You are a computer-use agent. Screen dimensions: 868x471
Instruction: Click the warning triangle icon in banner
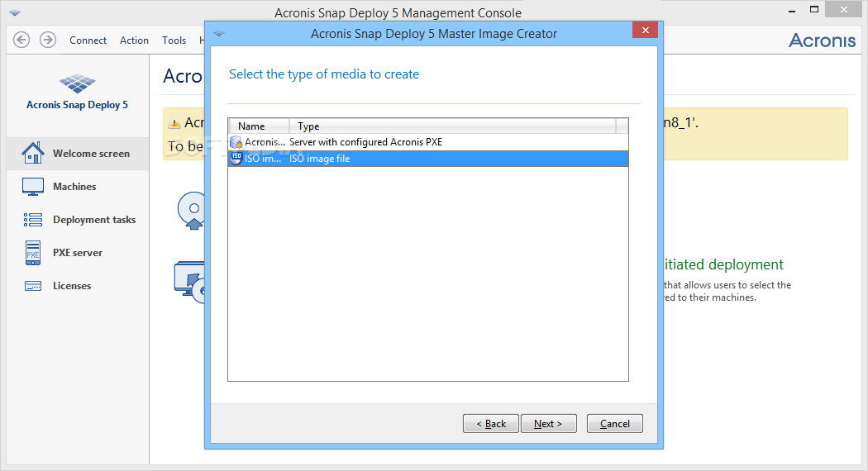[174, 123]
